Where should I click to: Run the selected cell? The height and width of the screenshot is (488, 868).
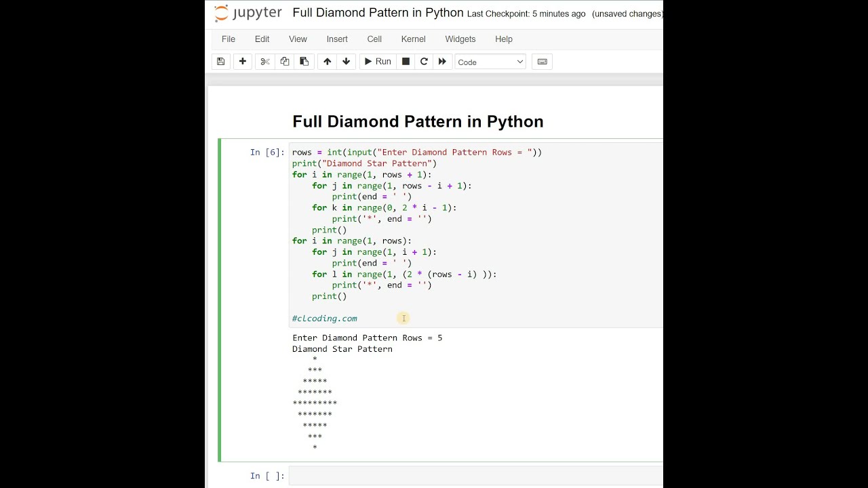(378, 62)
